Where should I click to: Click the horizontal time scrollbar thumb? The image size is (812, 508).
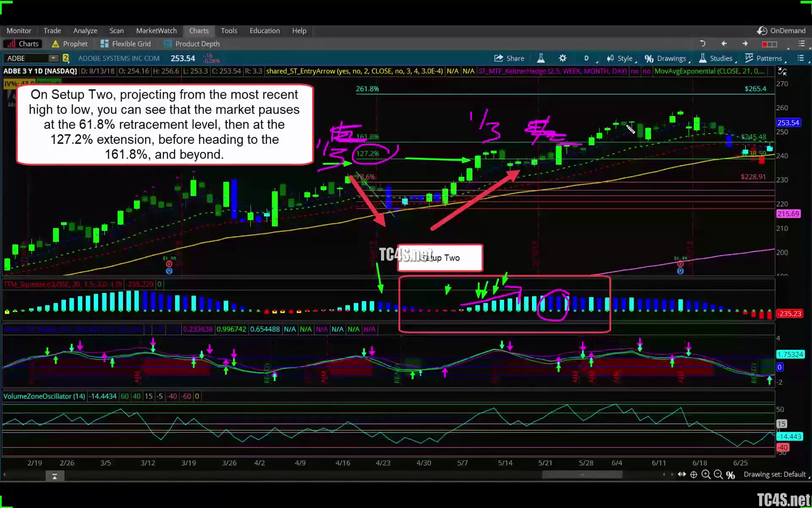(582, 475)
